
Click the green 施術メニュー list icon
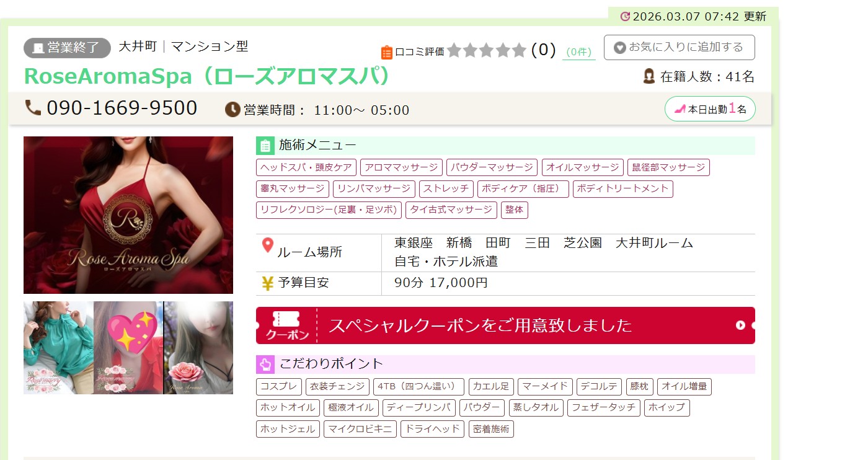pyautogui.click(x=265, y=146)
